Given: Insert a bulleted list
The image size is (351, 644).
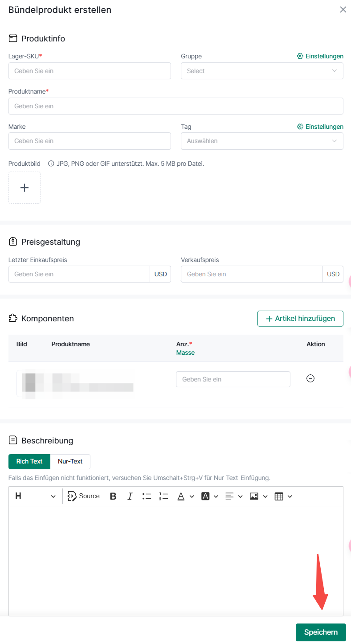Looking at the screenshot, I should [x=147, y=496].
